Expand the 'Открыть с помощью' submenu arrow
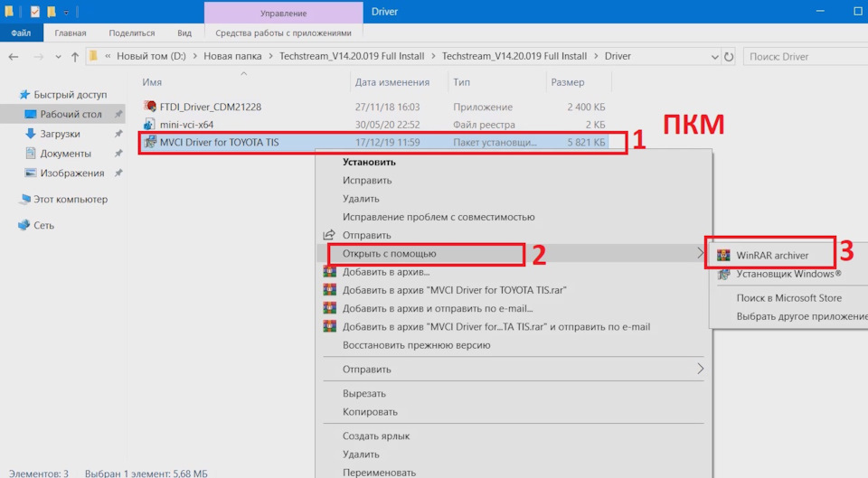The image size is (868, 478). pyautogui.click(x=700, y=253)
